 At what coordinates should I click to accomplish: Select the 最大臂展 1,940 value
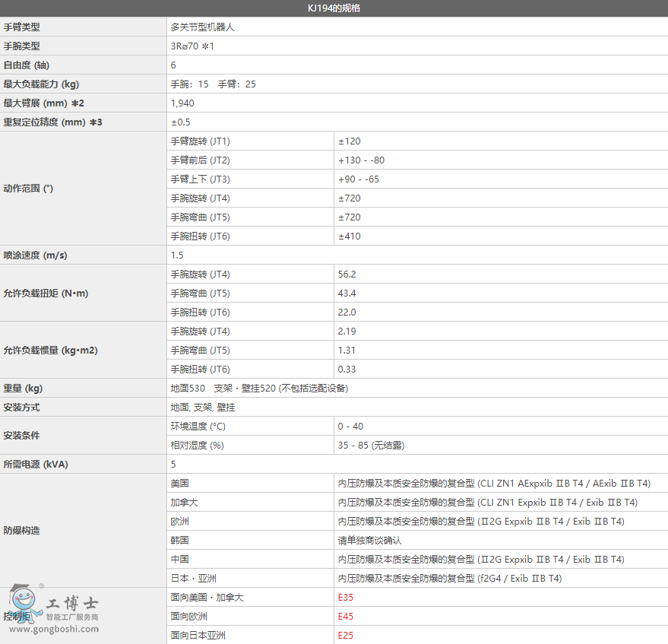182,103
